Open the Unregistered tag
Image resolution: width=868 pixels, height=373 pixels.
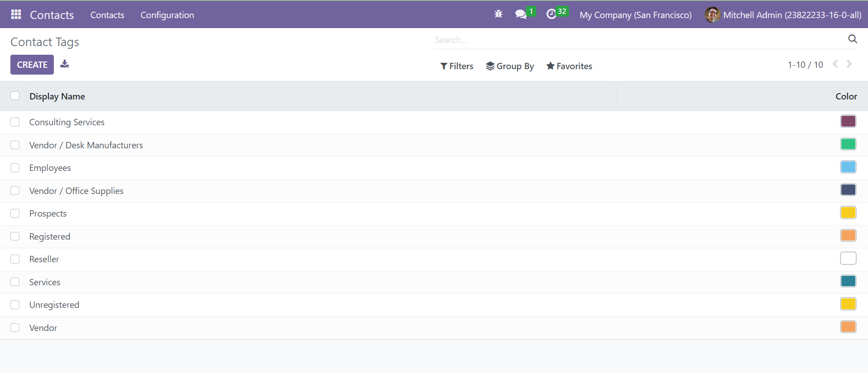[x=54, y=305]
